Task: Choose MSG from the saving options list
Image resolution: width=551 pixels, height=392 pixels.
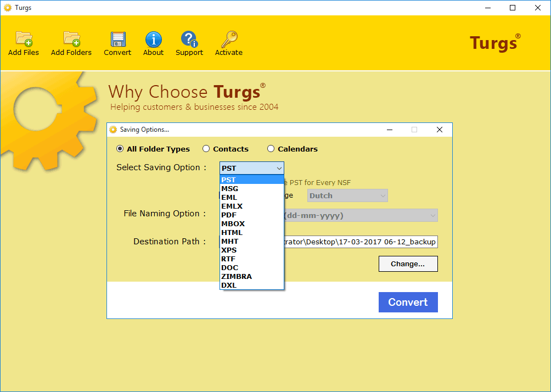Action: 251,188
